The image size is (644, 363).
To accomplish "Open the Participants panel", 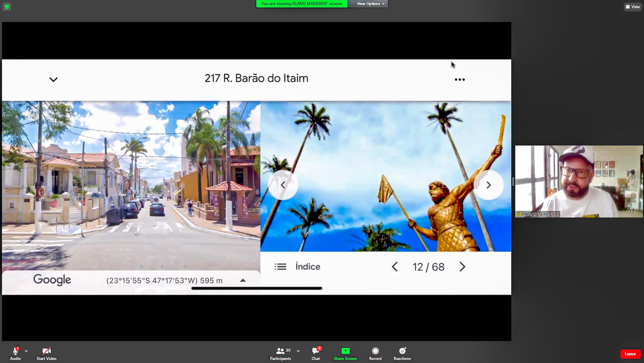I will coord(280,351).
